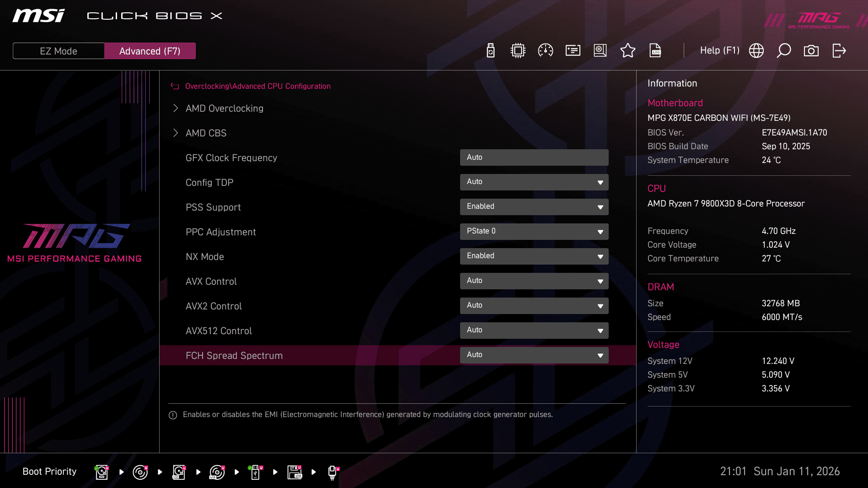Select USB floppy boot device icon

pos(295,472)
